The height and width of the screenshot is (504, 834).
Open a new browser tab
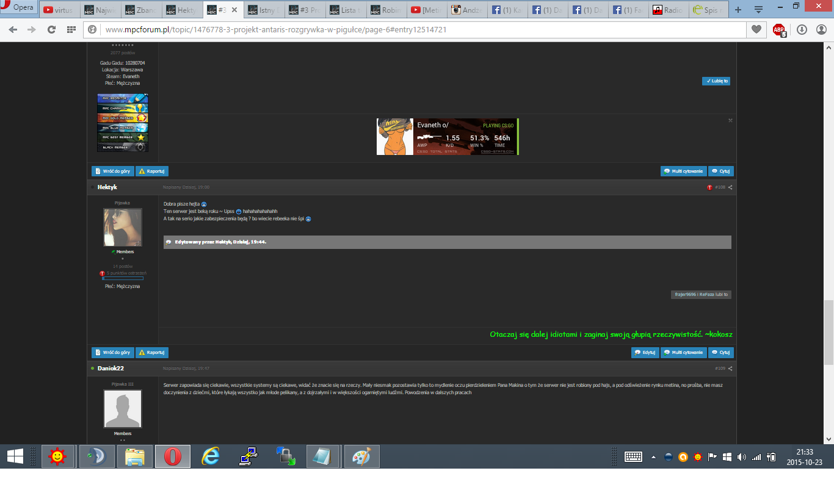738,10
